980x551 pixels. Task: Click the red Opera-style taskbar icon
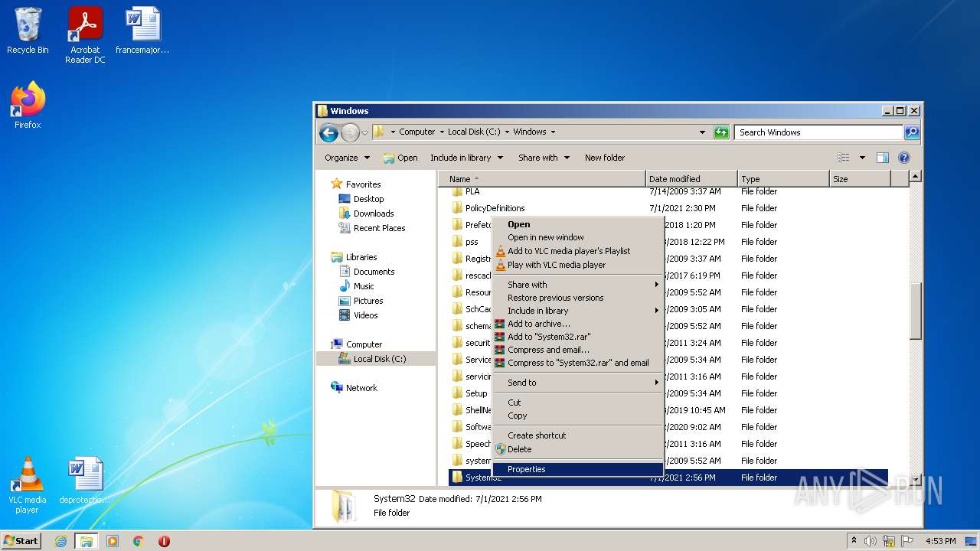pos(164,541)
